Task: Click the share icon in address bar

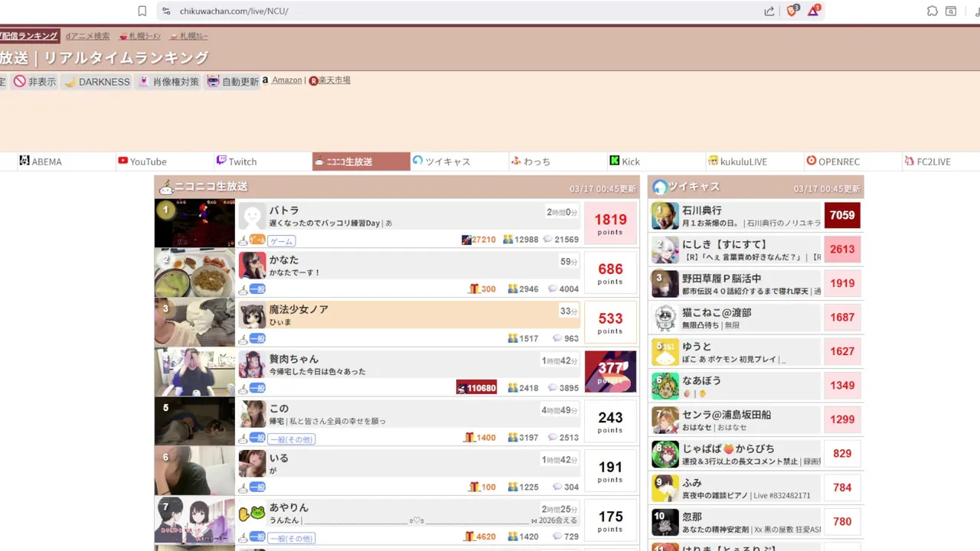Action: click(x=769, y=11)
